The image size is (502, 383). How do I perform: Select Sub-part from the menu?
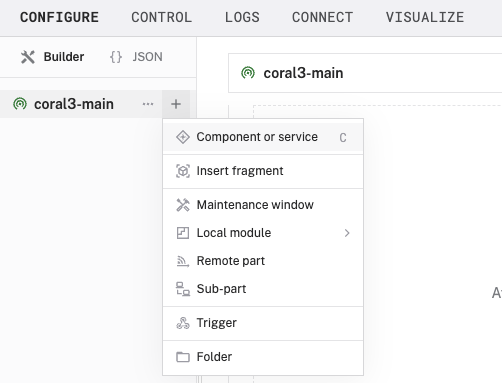(263, 289)
